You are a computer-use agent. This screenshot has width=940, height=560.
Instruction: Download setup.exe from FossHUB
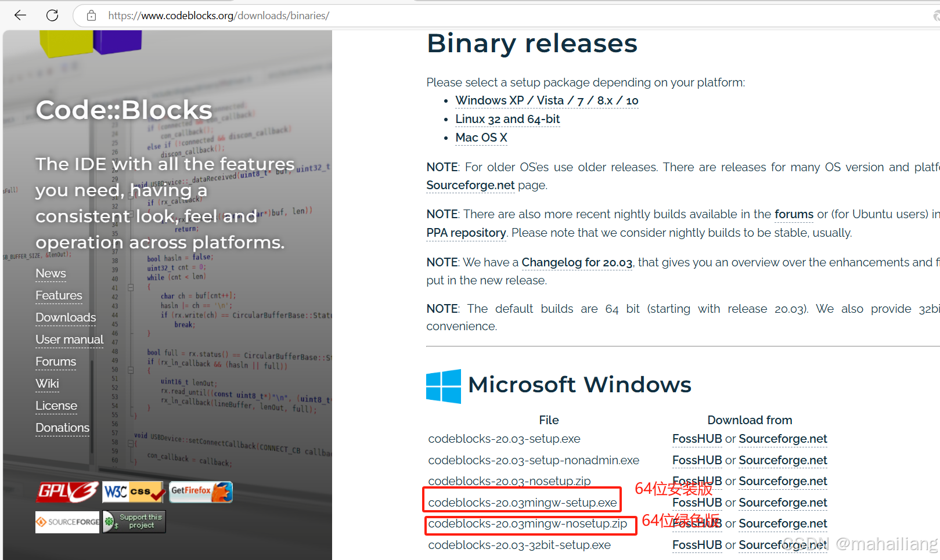point(697,439)
